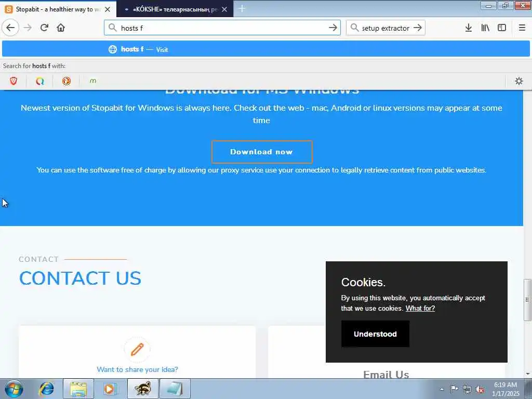Click the muted volume tray icon
This screenshot has width=532, height=399.
click(480, 389)
